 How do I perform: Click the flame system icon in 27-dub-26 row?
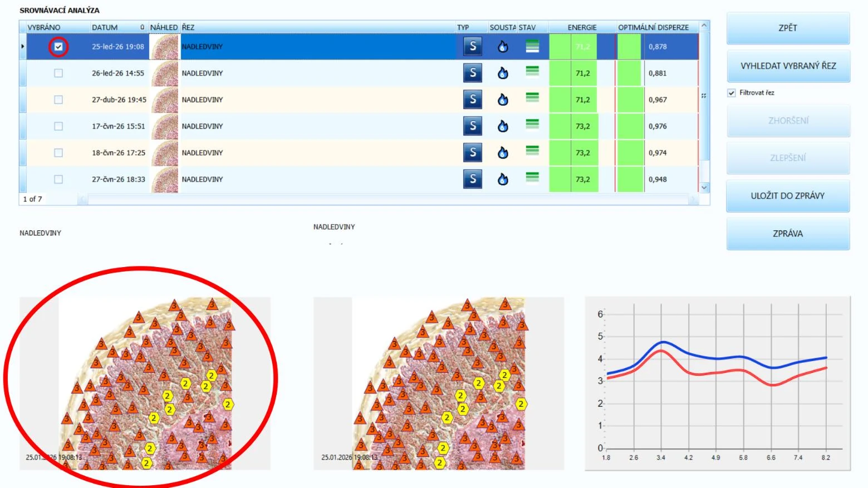click(503, 100)
